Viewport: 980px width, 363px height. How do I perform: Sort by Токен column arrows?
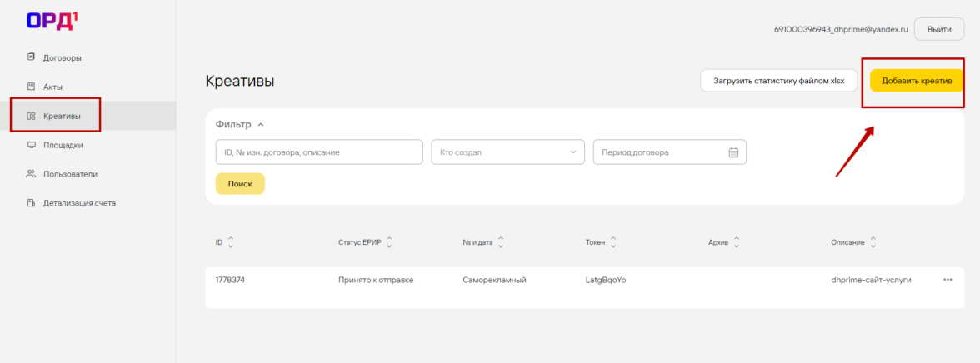(x=613, y=242)
